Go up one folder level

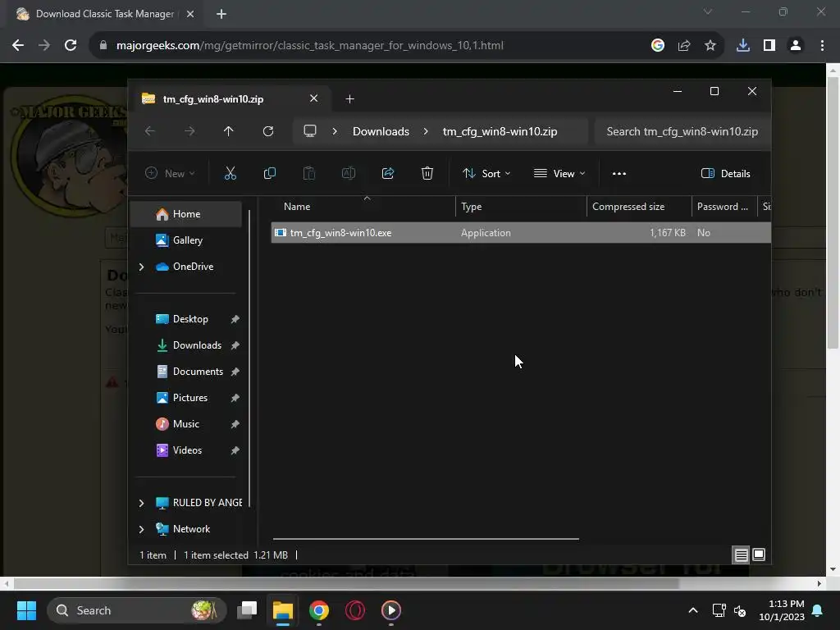click(229, 131)
